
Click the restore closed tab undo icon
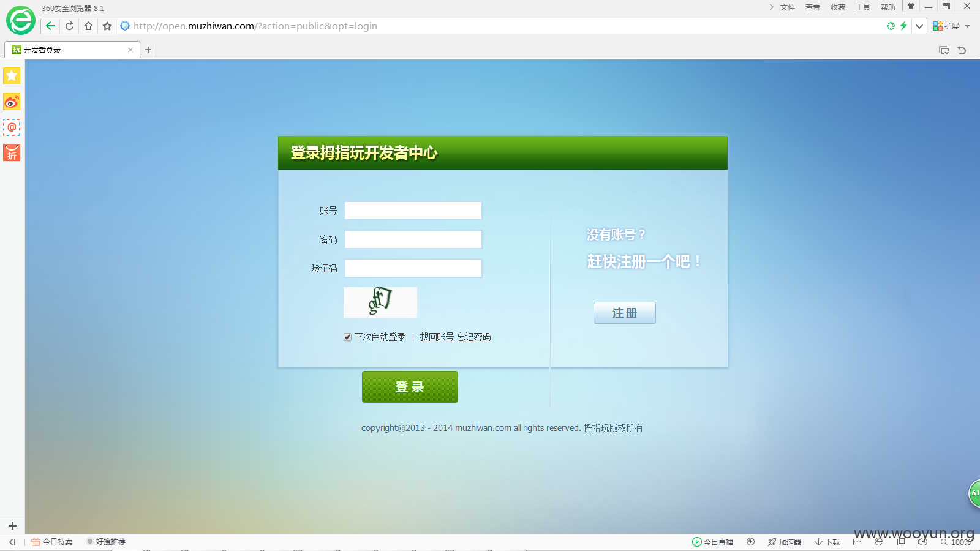[x=962, y=50]
